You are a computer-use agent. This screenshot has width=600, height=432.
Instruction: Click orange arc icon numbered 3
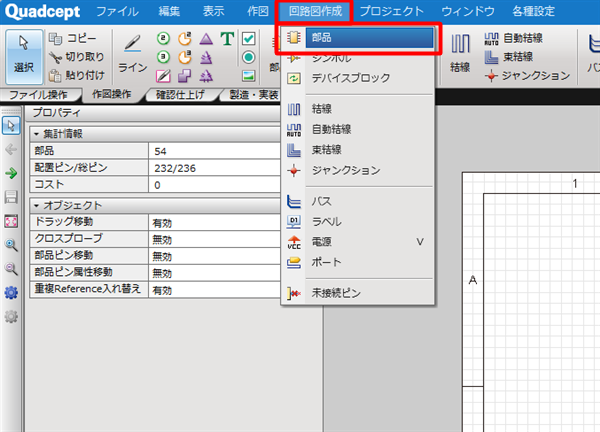[x=185, y=57]
